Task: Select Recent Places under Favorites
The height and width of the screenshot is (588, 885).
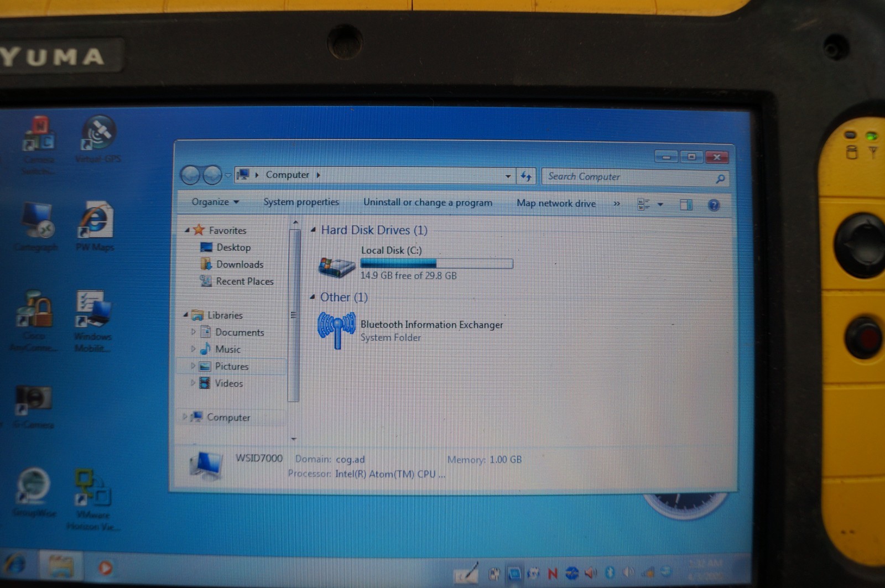Action: 237,281
